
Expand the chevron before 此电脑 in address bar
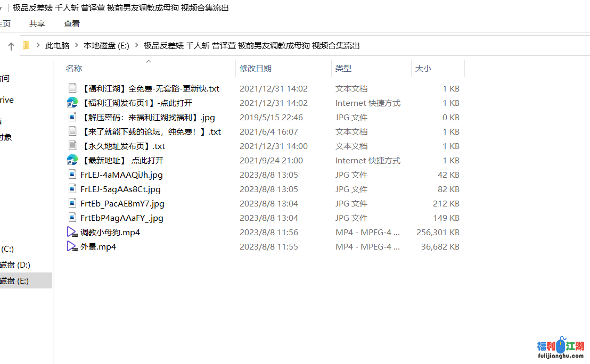coord(38,46)
